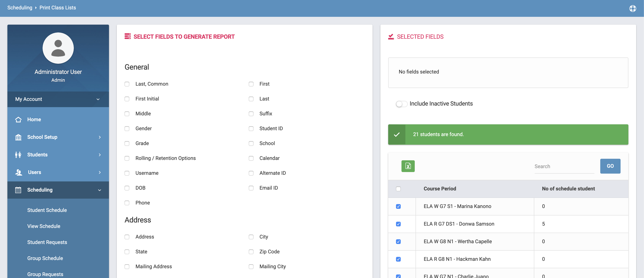Click the Home house icon
Viewport: 644px width, 278px height.
coord(18,120)
